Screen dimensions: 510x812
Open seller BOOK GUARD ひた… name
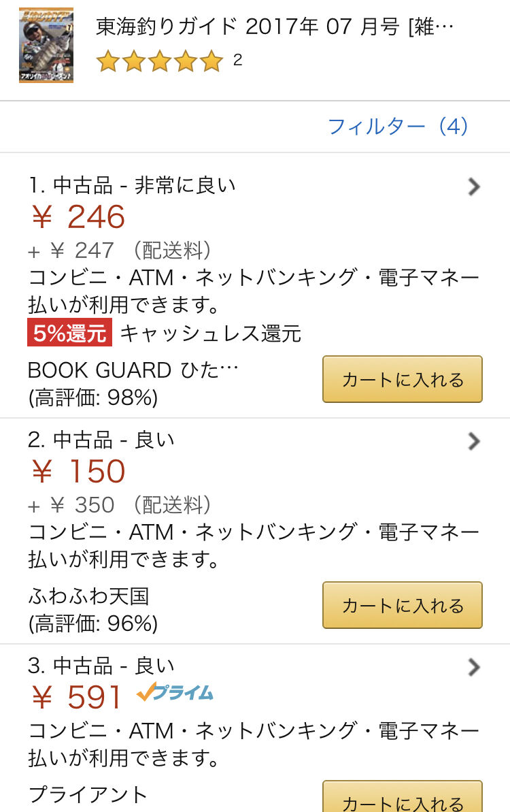[x=133, y=370]
